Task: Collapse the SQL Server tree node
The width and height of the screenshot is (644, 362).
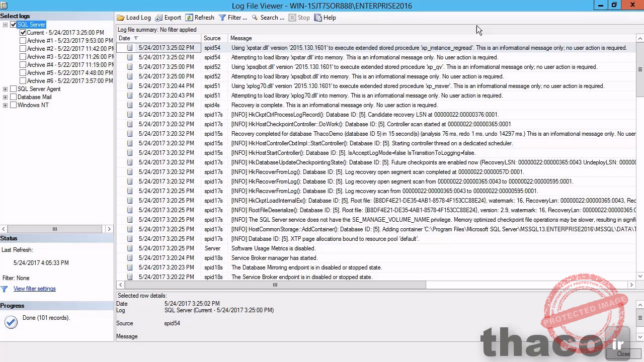Action: (x=5, y=24)
